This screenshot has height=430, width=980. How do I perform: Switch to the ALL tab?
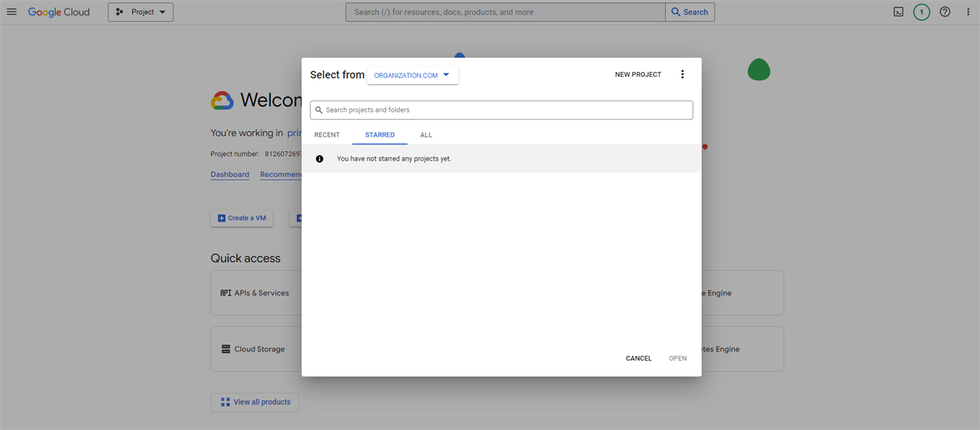pos(426,135)
